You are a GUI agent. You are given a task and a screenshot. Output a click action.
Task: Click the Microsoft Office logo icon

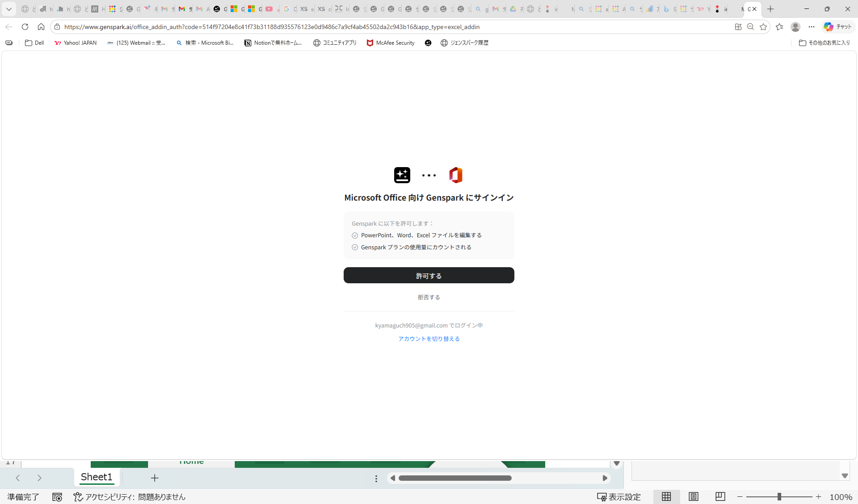click(456, 175)
